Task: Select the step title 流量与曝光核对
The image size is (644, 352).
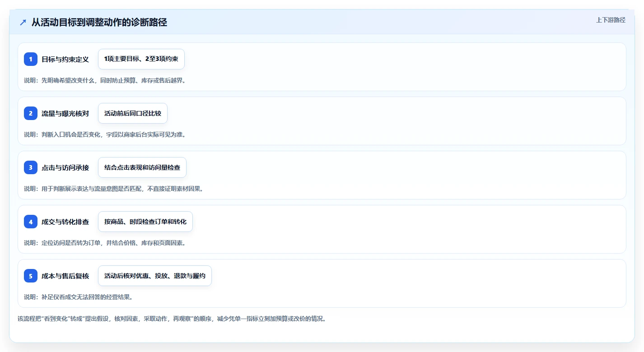Action: pyautogui.click(x=65, y=113)
